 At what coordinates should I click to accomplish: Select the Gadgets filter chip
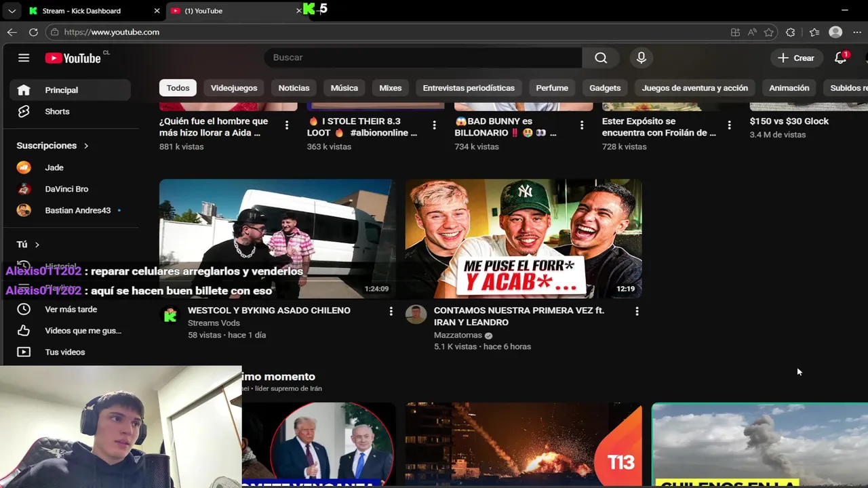coord(605,87)
